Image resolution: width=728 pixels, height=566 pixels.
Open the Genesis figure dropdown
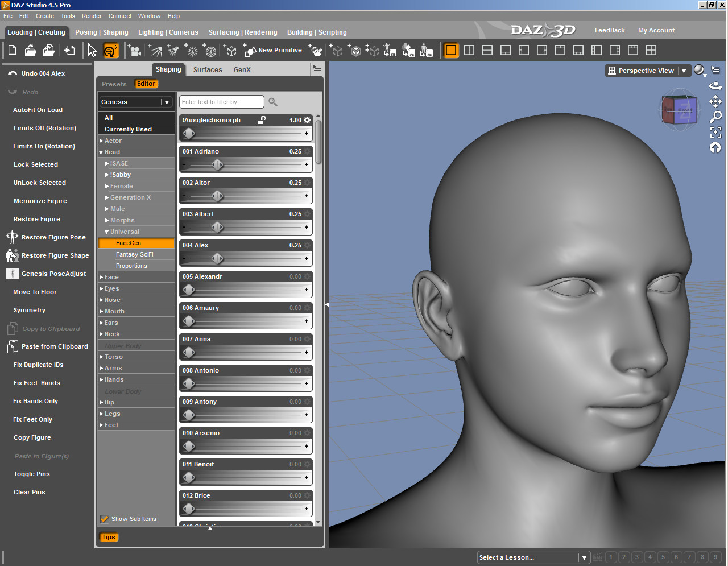click(135, 102)
